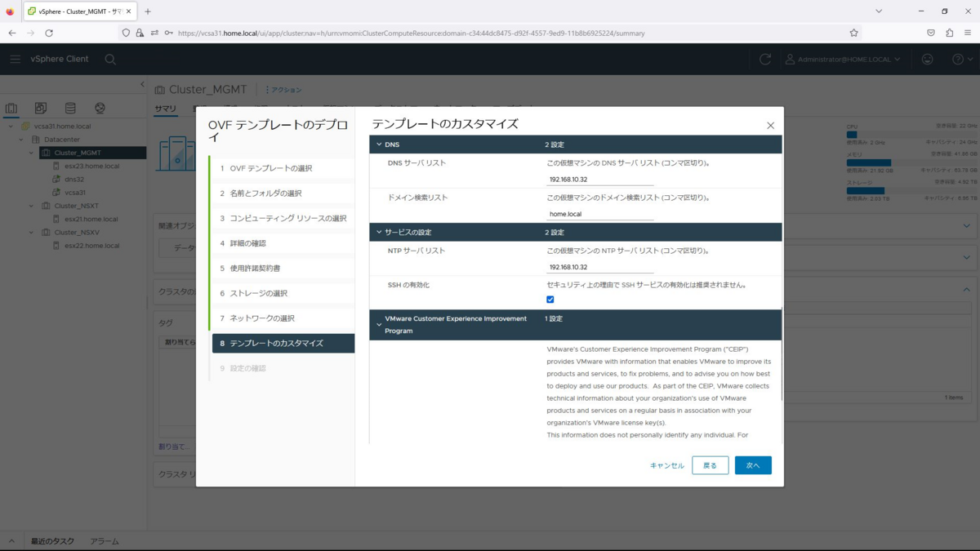
Task: Collapse the VMware Customer Experience Improvement Program section
Action: [379, 325]
